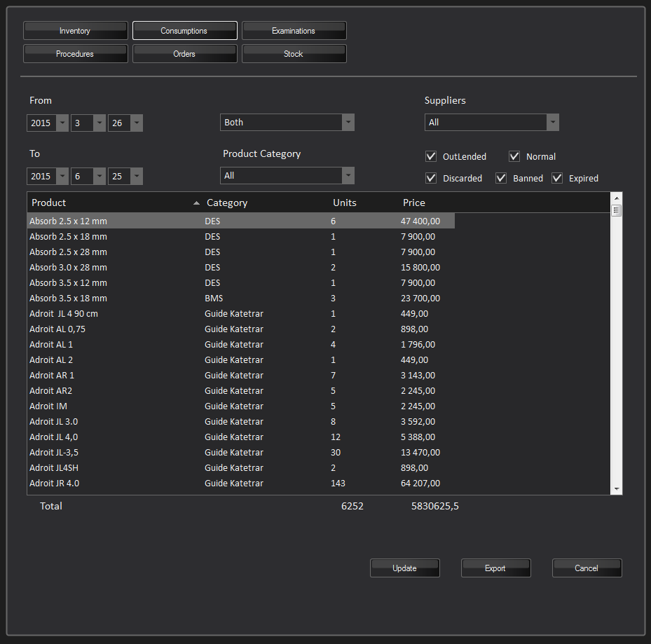The width and height of the screenshot is (651, 644).
Task: Click the total units 6252
Action: point(352,506)
